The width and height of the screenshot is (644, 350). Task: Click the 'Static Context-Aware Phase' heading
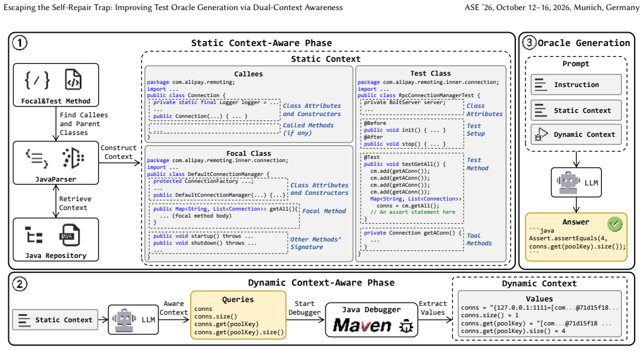261,43
